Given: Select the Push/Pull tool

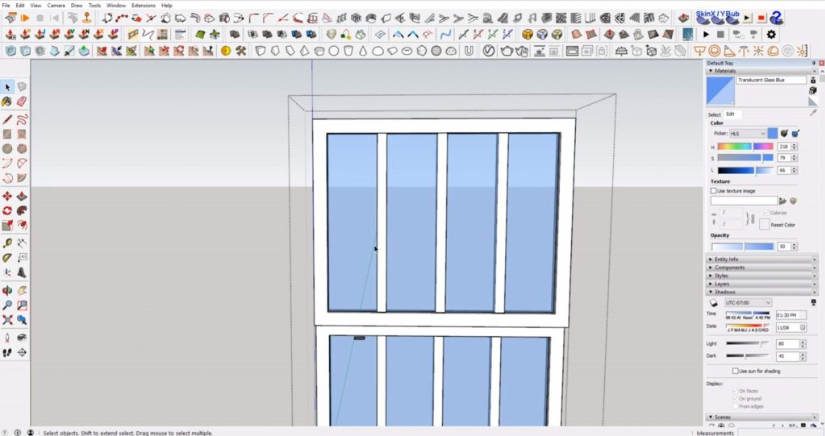Looking at the screenshot, I should point(22,196).
